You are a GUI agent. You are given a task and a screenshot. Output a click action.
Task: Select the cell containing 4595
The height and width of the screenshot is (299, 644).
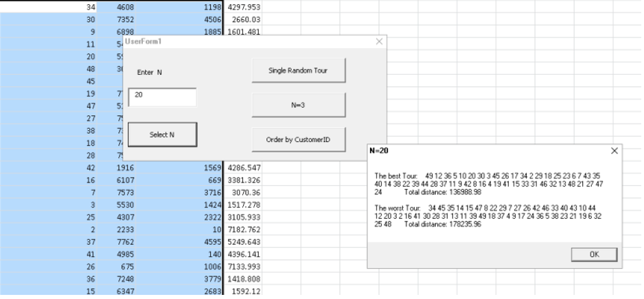(x=179, y=242)
